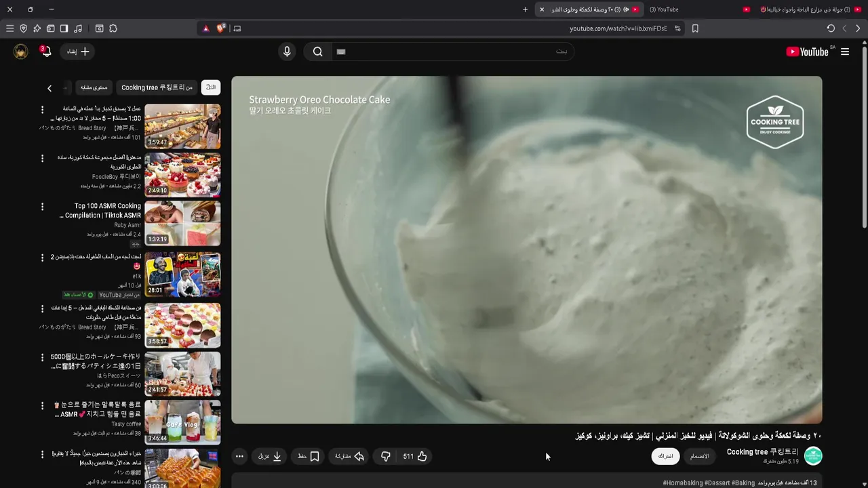The image size is (868, 488).
Task: Open the 3:58:57 Japanese cake making thumbnail
Action: 182,325
